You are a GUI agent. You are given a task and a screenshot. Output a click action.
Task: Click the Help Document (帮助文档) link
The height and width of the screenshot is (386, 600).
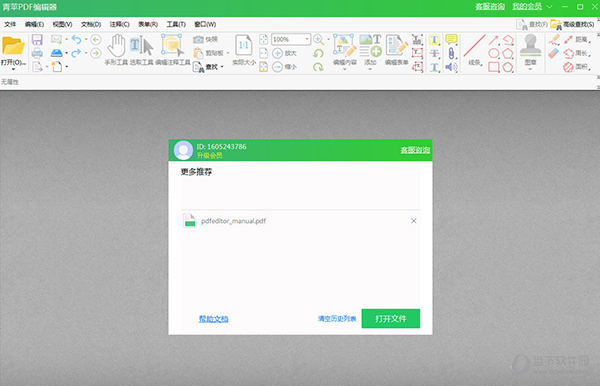[214, 319]
